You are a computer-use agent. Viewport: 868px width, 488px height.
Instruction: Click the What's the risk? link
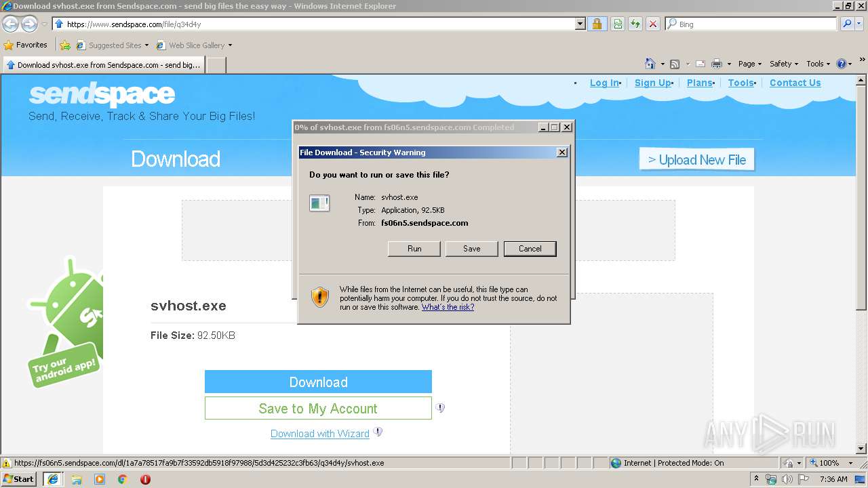coord(448,307)
